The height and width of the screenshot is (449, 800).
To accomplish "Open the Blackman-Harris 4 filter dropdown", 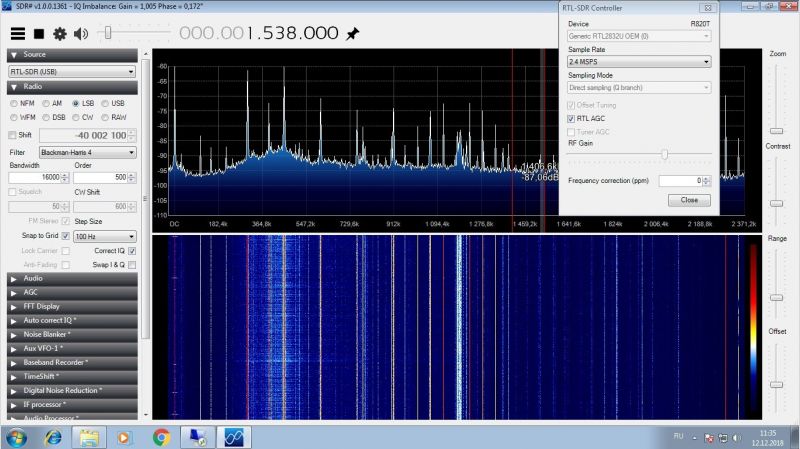I will coord(88,153).
